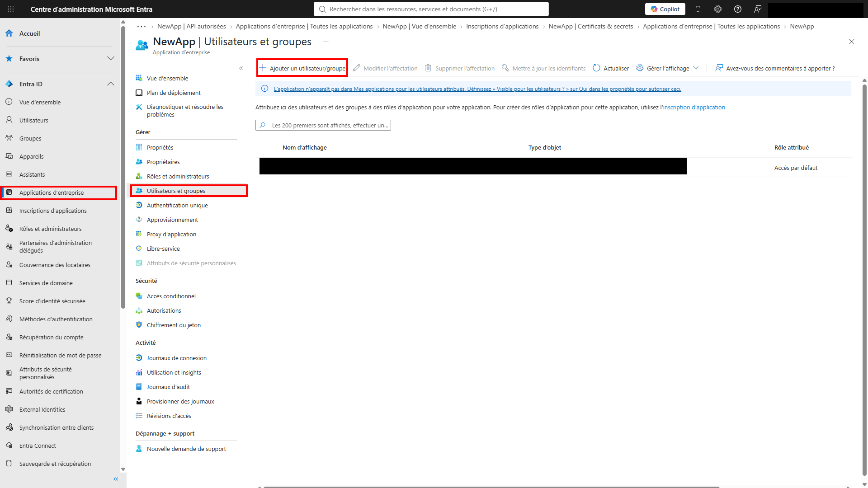Click Avez-vous des commentaires à apporter
The image size is (868, 488).
coord(775,68)
